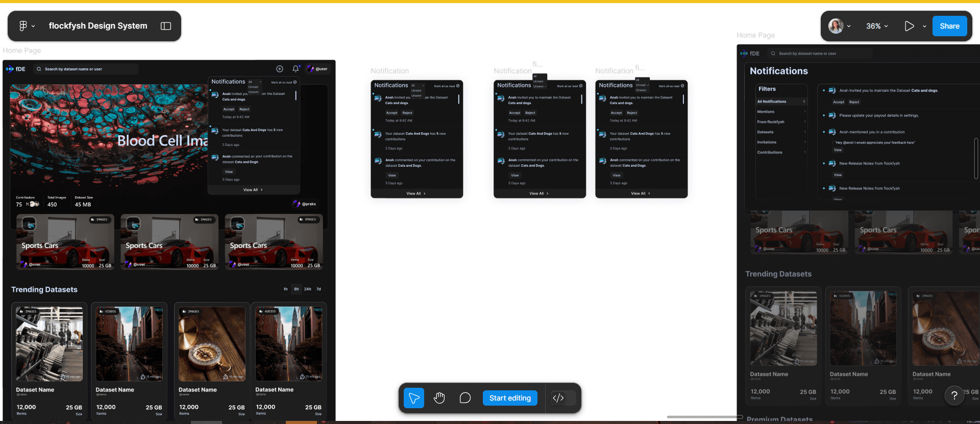Screen dimensions: 980x424
Task: Click View All in left Home Page popup
Action: [253, 190]
